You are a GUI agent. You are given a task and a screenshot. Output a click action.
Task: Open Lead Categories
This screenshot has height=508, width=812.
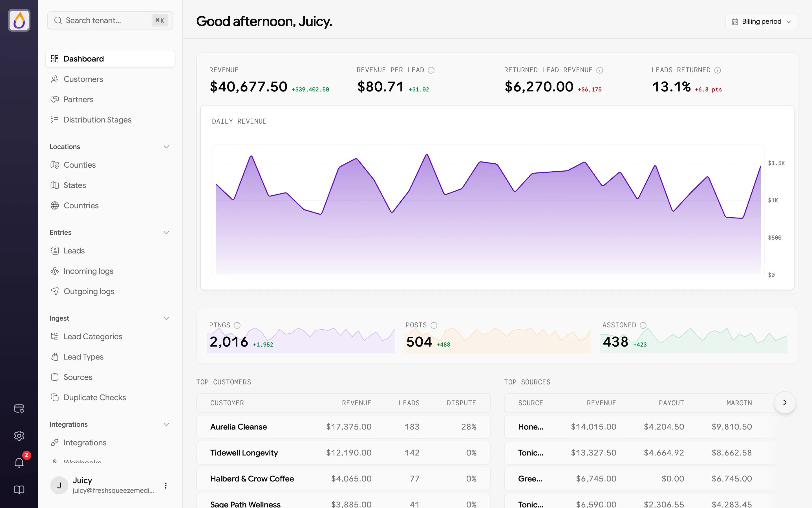[x=110, y=337]
